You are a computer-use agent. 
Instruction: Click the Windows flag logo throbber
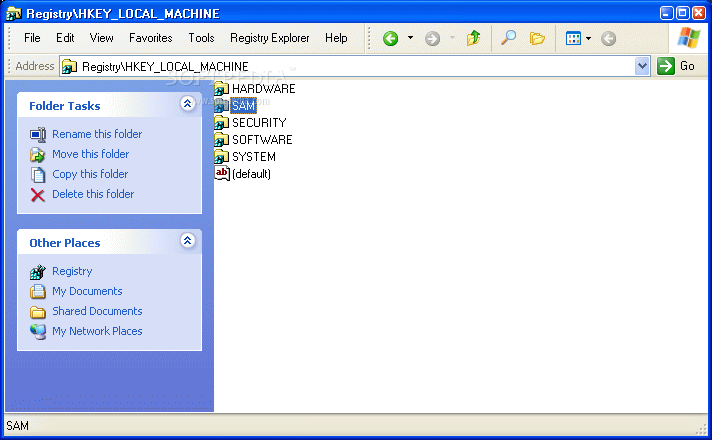tap(688, 38)
